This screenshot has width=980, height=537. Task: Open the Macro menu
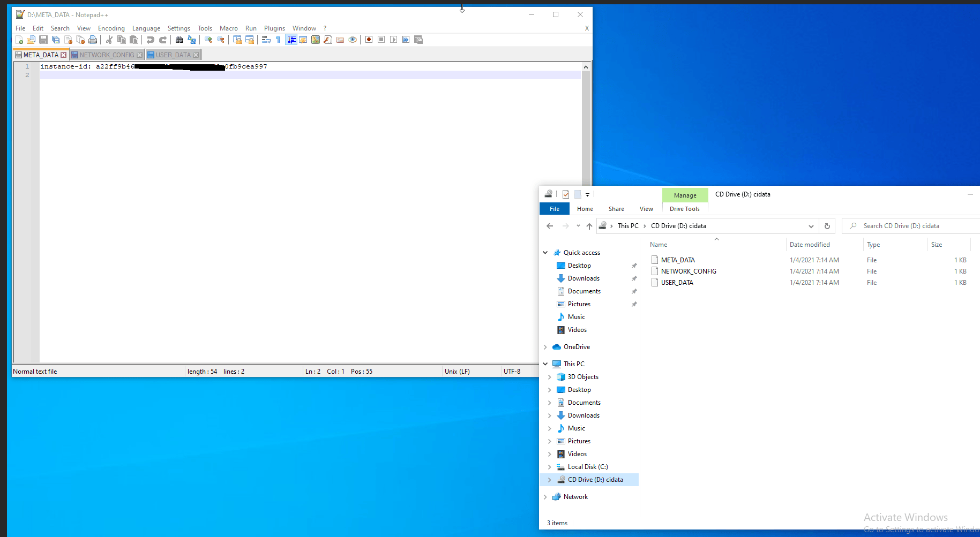229,28
